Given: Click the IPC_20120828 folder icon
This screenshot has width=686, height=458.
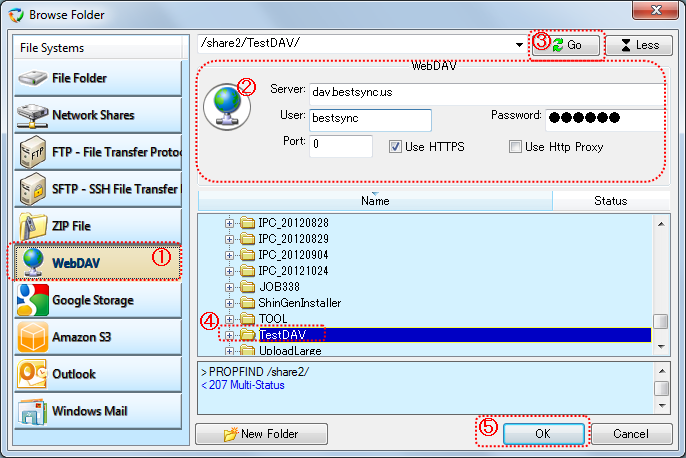Looking at the screenshot, I should [x=248, y=223].
